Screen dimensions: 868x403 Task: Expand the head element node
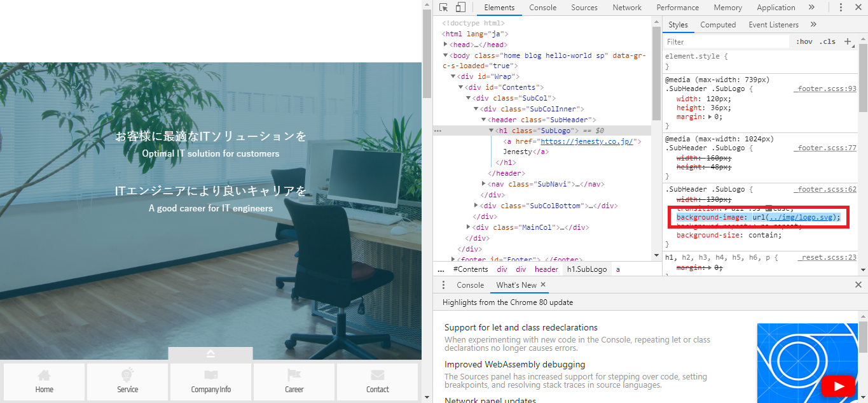446,45
